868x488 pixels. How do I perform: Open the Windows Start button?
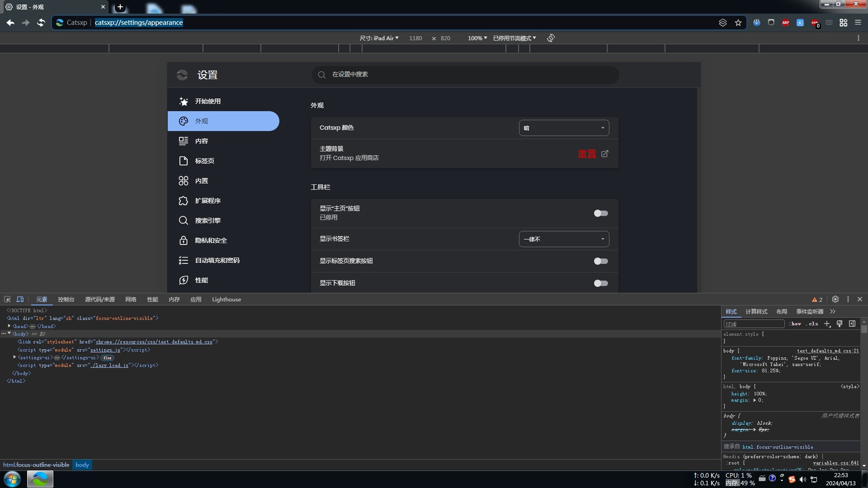click(x=12, y=479)
